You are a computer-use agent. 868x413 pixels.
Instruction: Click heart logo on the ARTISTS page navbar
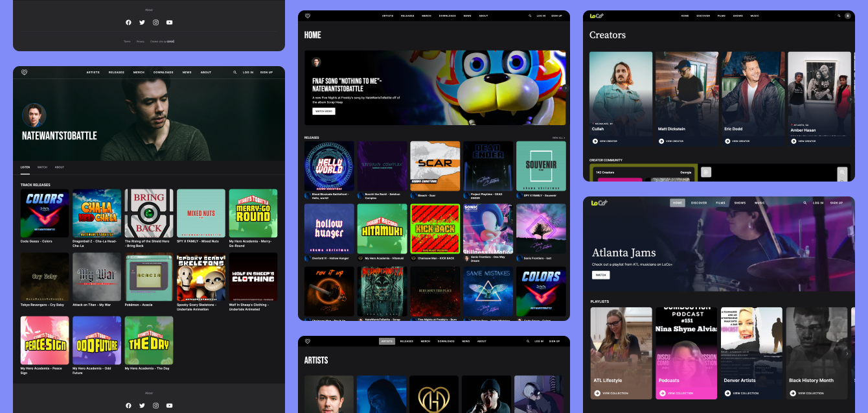[308, 341]
